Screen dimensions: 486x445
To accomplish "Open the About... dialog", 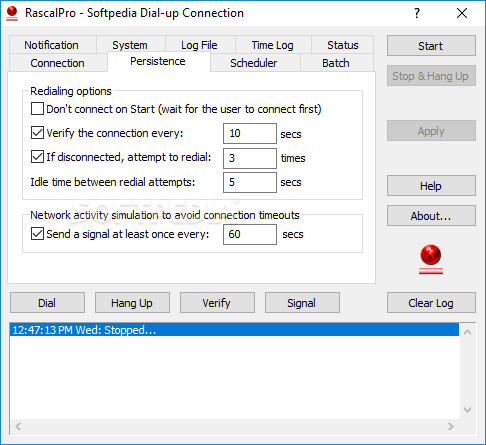I will pos(431,216).
